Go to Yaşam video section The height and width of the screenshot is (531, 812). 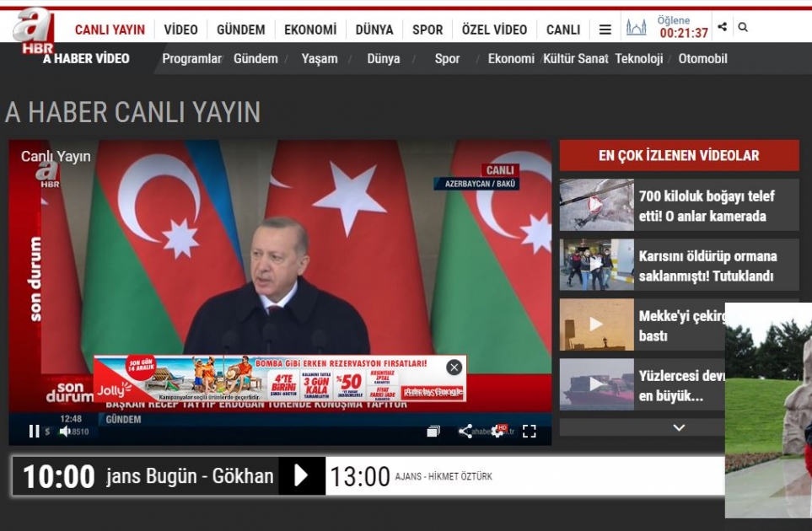[320, 58]
